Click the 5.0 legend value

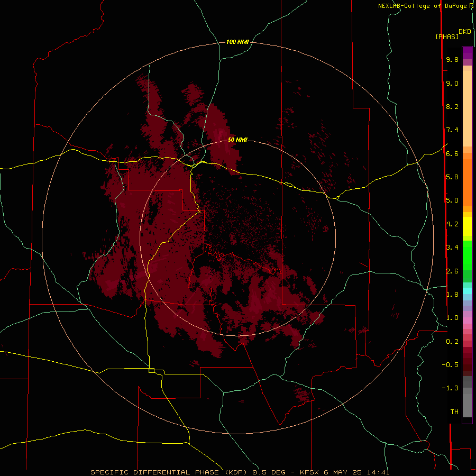point(452,200)
